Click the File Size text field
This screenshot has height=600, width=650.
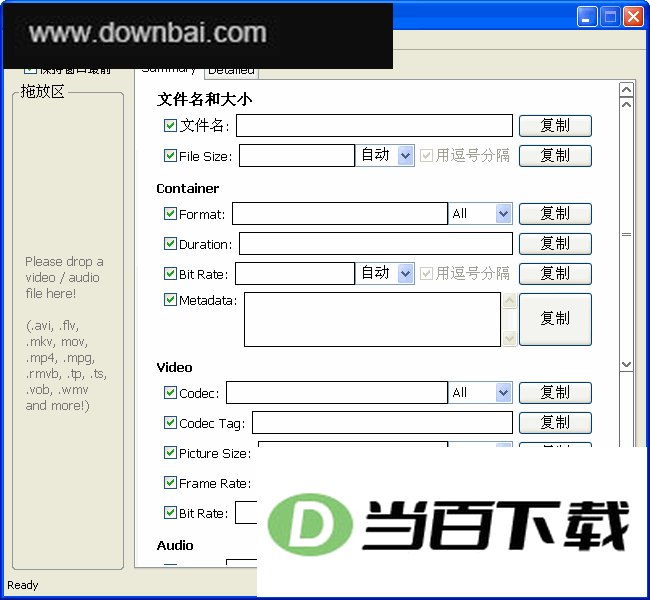point(297,155)
